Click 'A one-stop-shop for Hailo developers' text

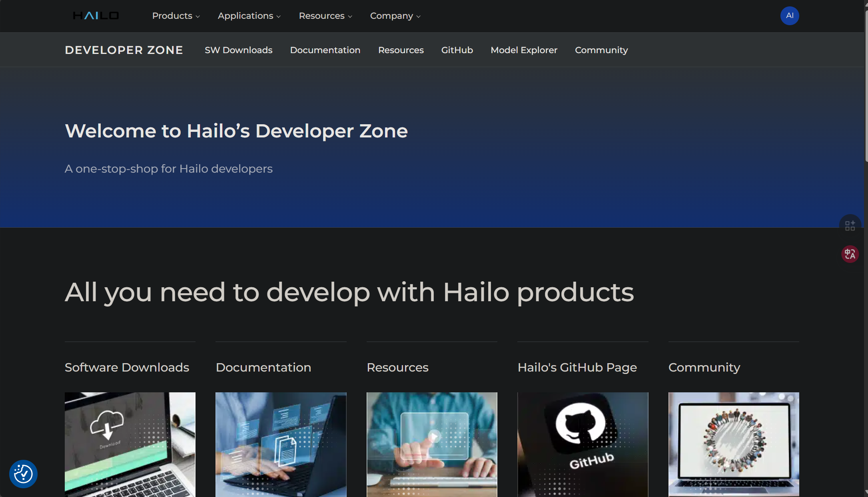[x=169, y=169]
